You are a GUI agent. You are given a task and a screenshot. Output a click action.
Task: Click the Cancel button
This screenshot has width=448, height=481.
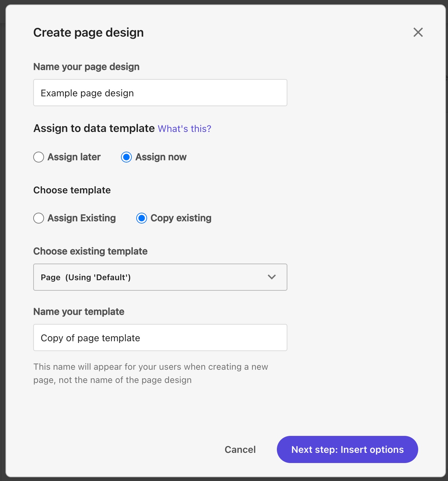(240, 449)
